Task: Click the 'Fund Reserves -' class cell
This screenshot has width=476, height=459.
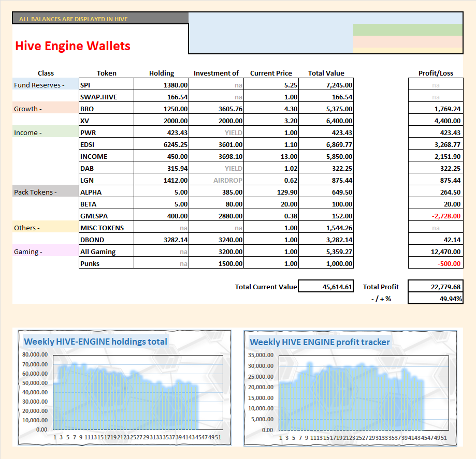Action: [45, 84]
